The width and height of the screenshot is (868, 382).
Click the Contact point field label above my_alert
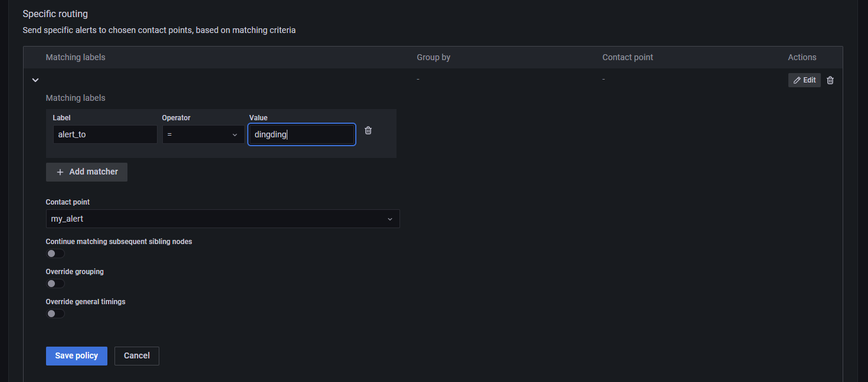click(68, 202)
